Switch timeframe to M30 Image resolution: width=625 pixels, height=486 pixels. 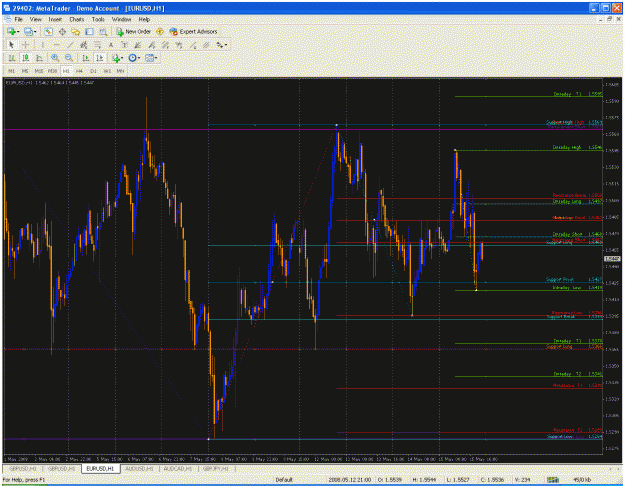click(52, 71)
